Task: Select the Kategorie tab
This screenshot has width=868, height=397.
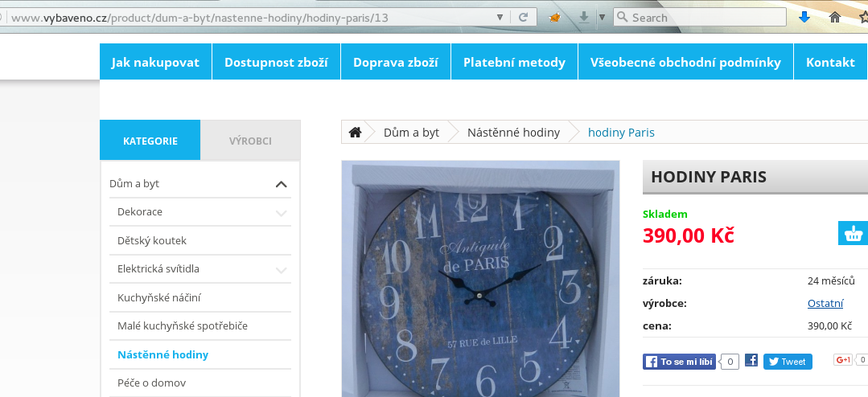Action: click(x=150, y=141)
